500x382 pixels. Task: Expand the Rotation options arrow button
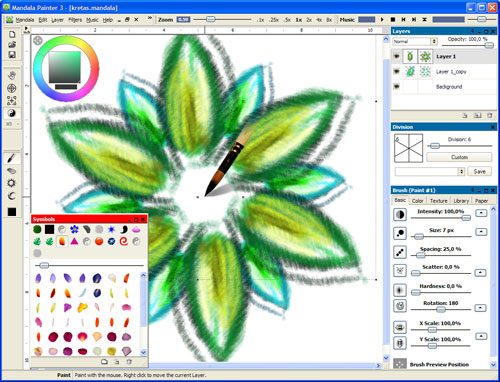480,307
